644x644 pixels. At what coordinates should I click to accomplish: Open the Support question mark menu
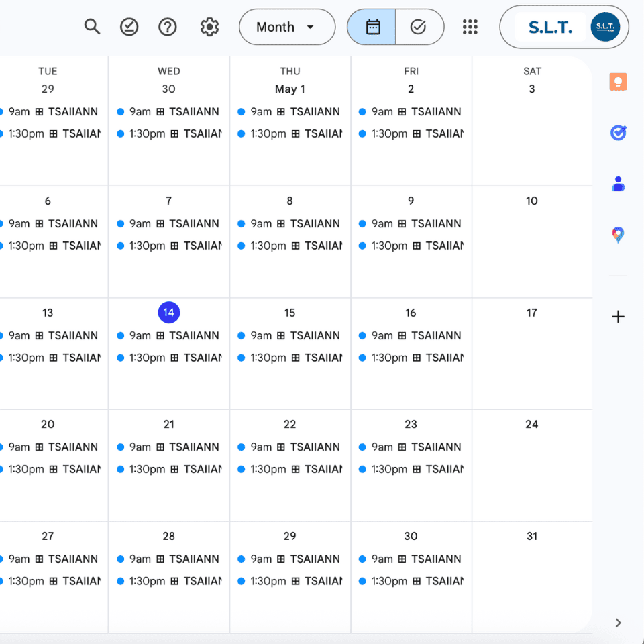coord(168,27)
